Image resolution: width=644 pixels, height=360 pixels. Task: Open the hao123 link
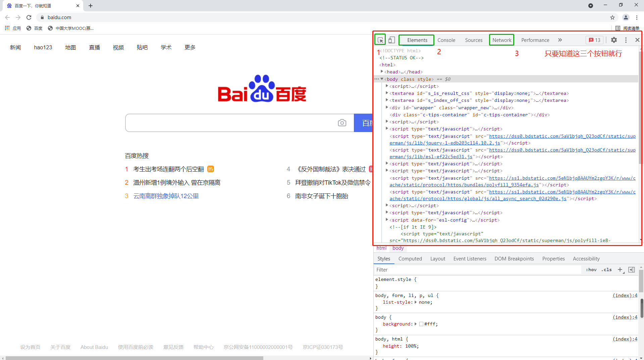(43, 47)
